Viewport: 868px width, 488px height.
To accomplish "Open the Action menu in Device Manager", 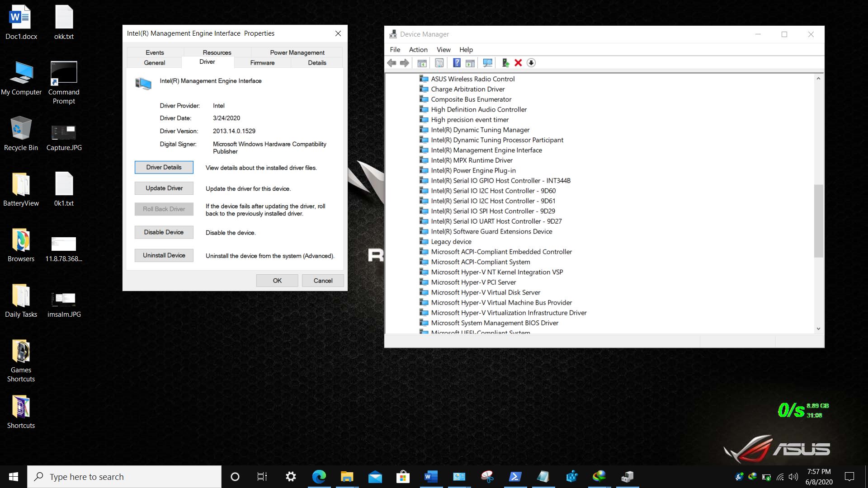I will 417,49.
